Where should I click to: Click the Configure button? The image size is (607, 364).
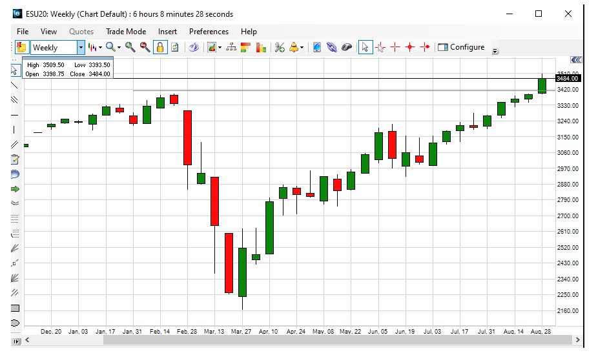point(461,47)
